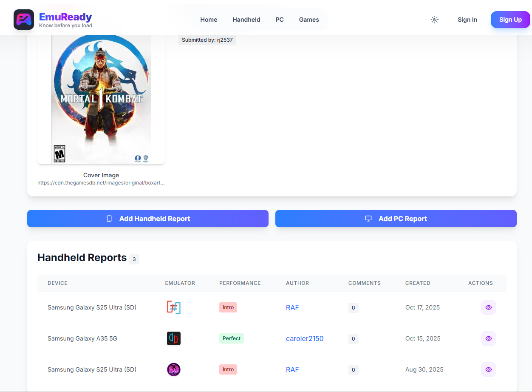Click the Samsung Galaxy A35 5G device cell

click(82, 338)
